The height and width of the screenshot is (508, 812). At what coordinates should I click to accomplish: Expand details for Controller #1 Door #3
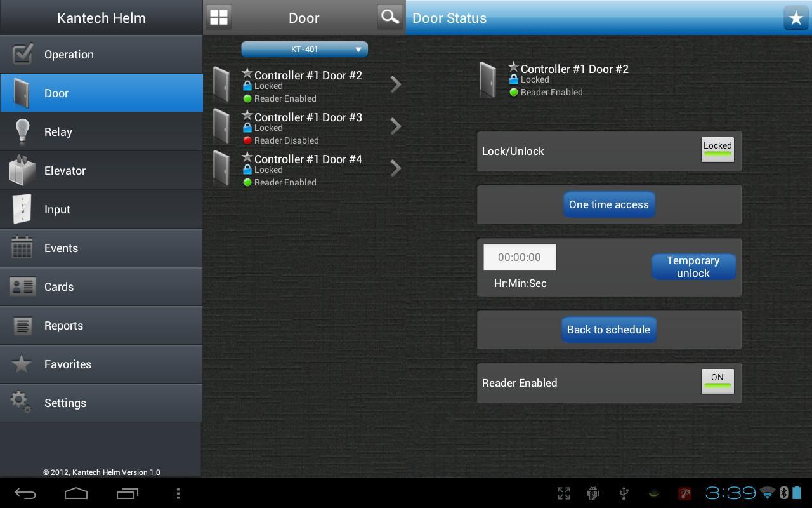click(x=395, y=126)
